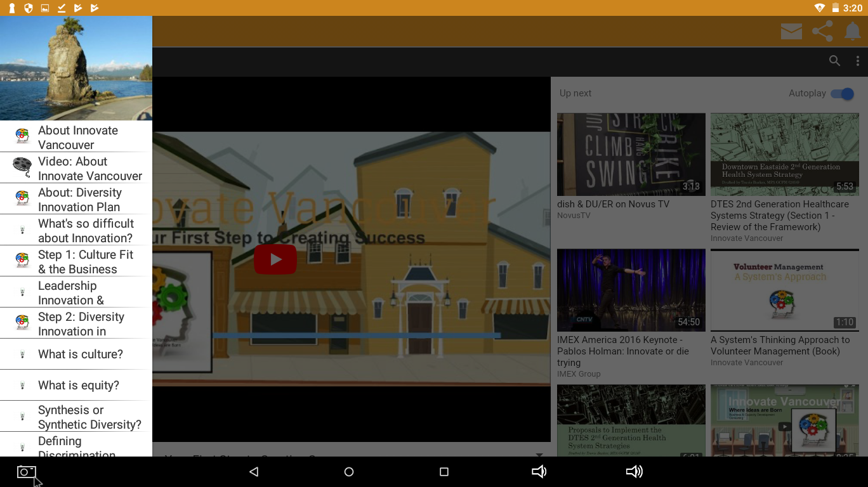Open Defining Discrimination entry
The width and height of the screenshot is (868, 487).
(x=76, y=445)
